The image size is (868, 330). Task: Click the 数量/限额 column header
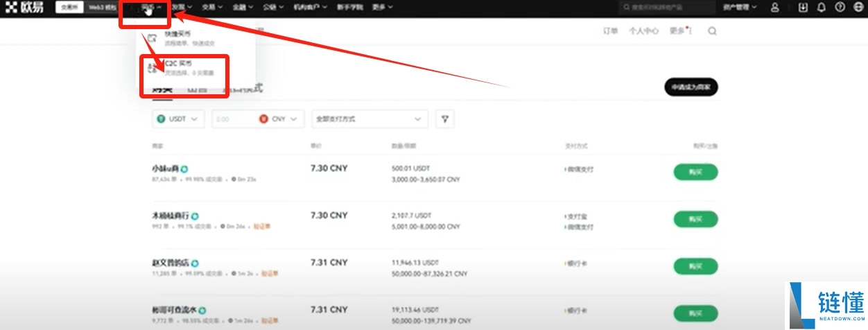[x=404, y=146]
